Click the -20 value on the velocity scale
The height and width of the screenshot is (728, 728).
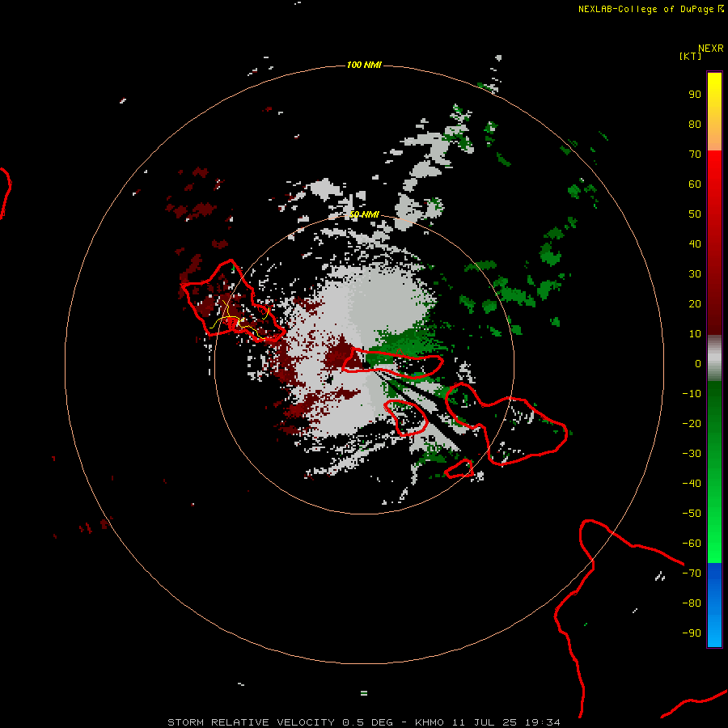pyautogui.click(x=692, y=423)
